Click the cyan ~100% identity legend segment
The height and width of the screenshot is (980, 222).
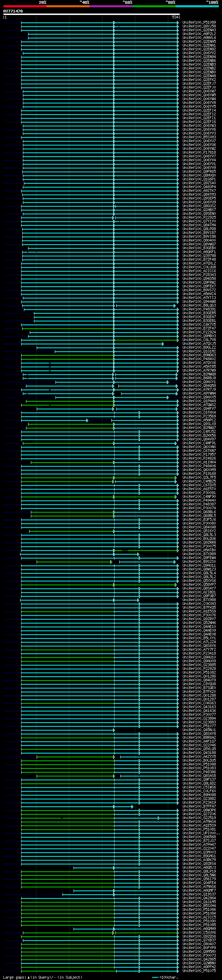click(x=197, y=6)
